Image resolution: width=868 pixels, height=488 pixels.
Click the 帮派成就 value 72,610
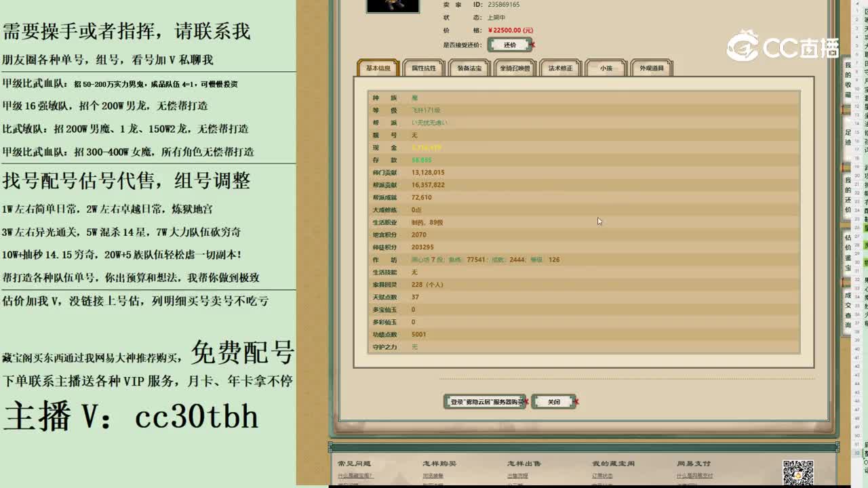421,197
